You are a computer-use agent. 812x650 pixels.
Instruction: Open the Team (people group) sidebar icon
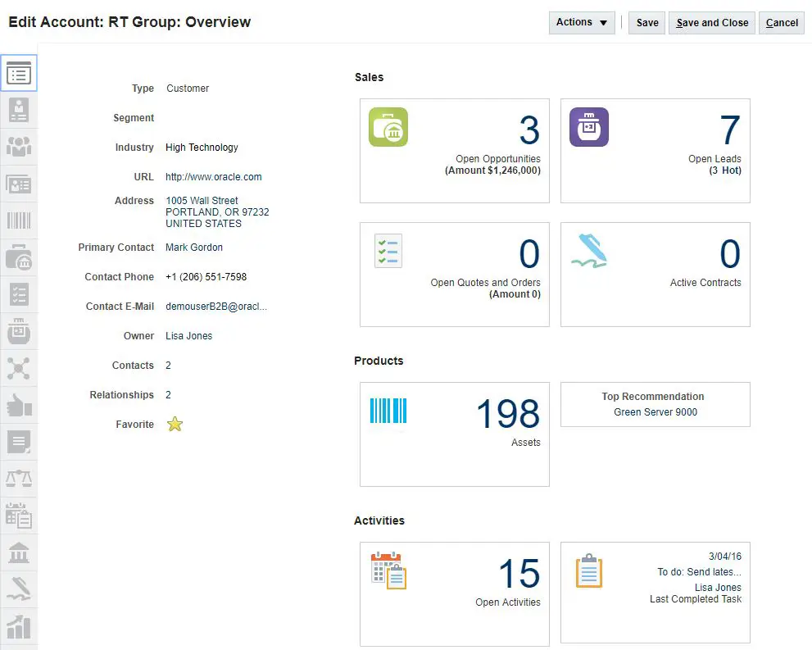point(18,147)
